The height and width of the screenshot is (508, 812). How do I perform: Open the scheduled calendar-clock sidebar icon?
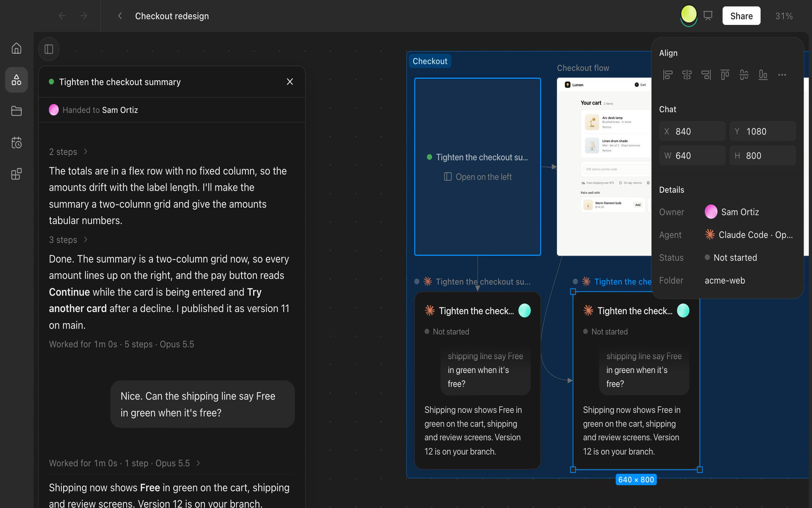coord(16,143)
